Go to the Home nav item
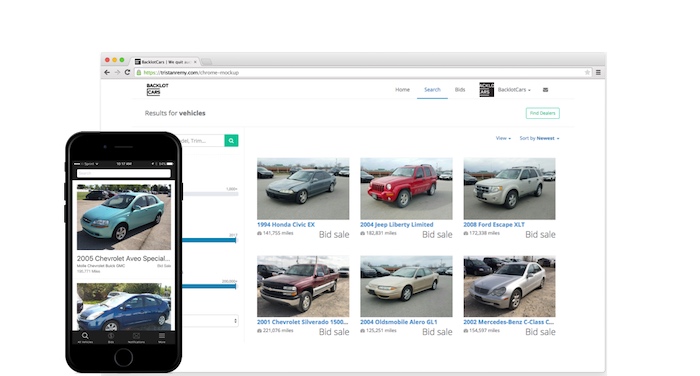The height and width of the screenshot is (376, 700). (x=402, y=90)
